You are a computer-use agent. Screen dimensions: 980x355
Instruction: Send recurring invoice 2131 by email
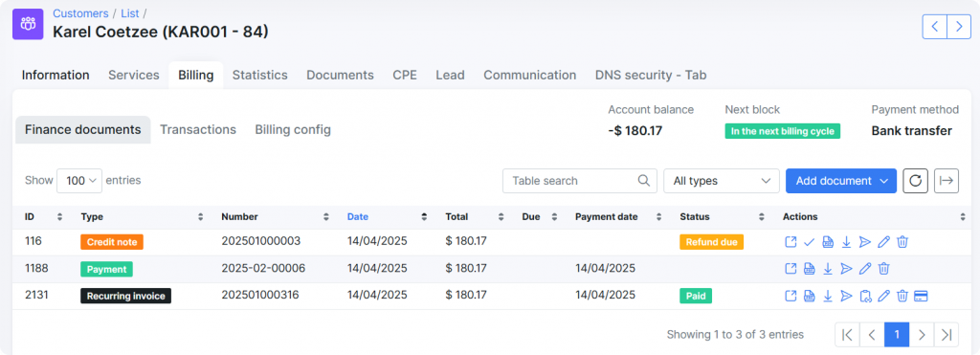[846, 296]
